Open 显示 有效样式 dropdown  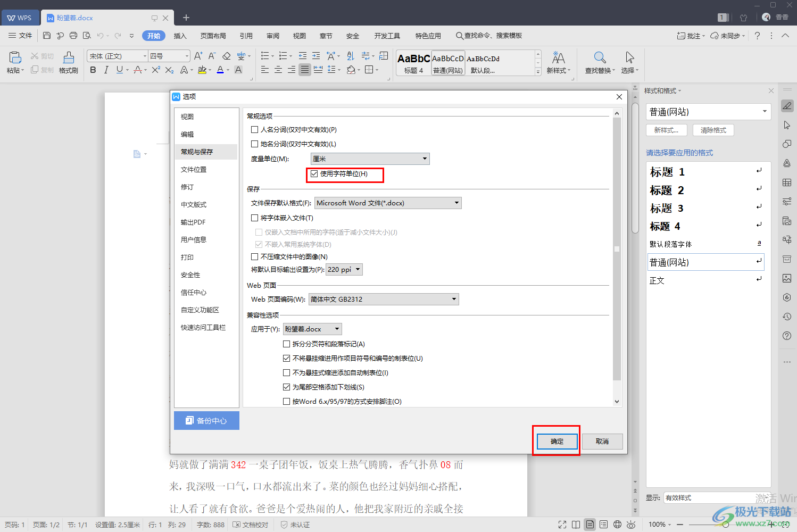pos(717,498)
